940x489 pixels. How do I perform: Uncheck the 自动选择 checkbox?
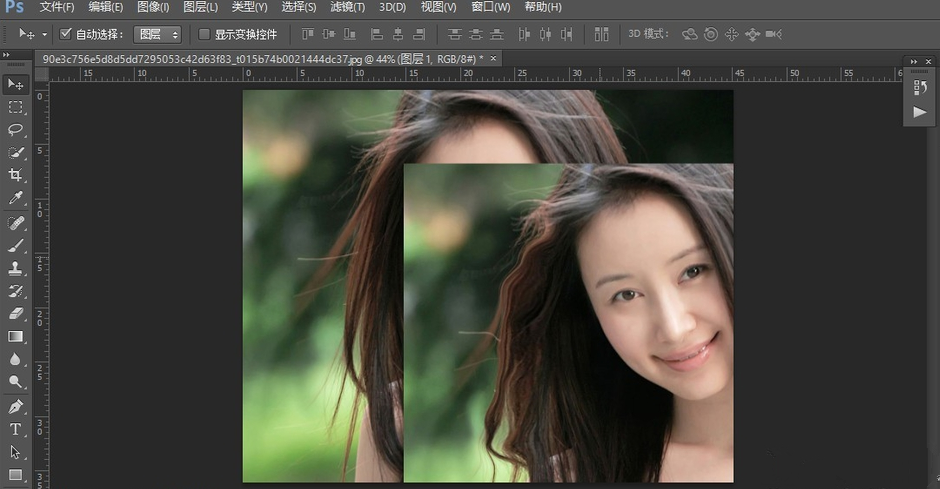click(66, 34)
